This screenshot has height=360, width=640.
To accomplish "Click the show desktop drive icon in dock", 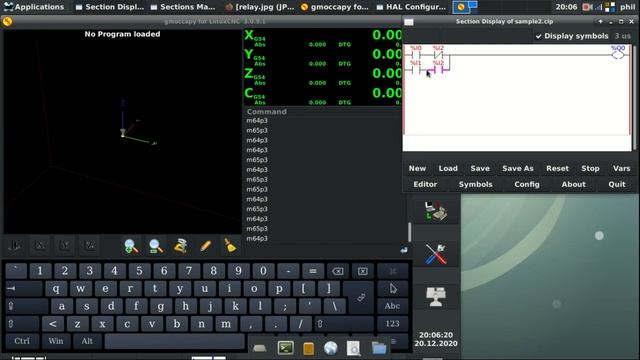I will pos(260,349).
